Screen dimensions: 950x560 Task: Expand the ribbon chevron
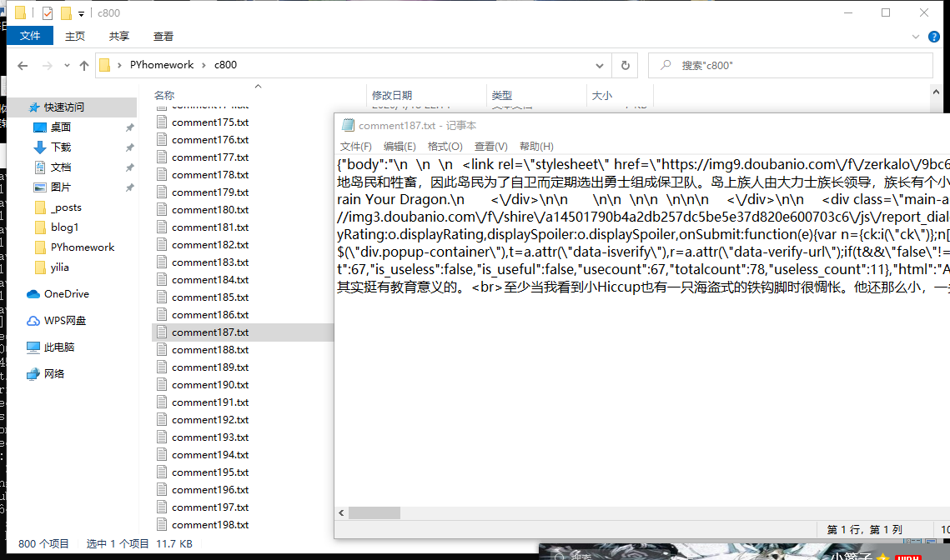[x=916, y=37]
